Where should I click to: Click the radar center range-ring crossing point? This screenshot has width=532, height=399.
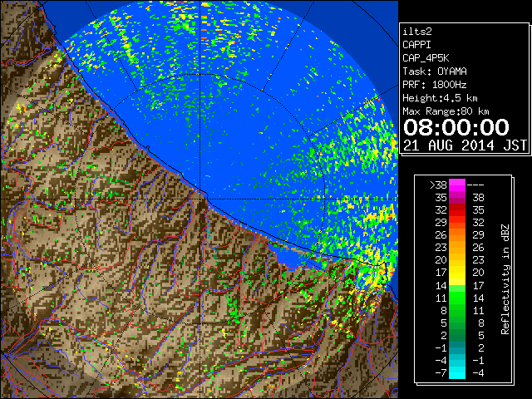pos(200,199)
